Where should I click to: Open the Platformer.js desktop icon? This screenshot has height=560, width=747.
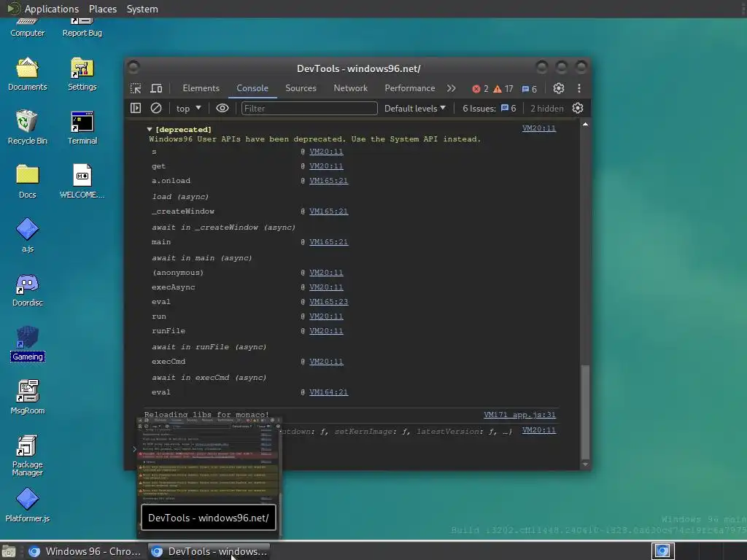[x=27, y=505]
